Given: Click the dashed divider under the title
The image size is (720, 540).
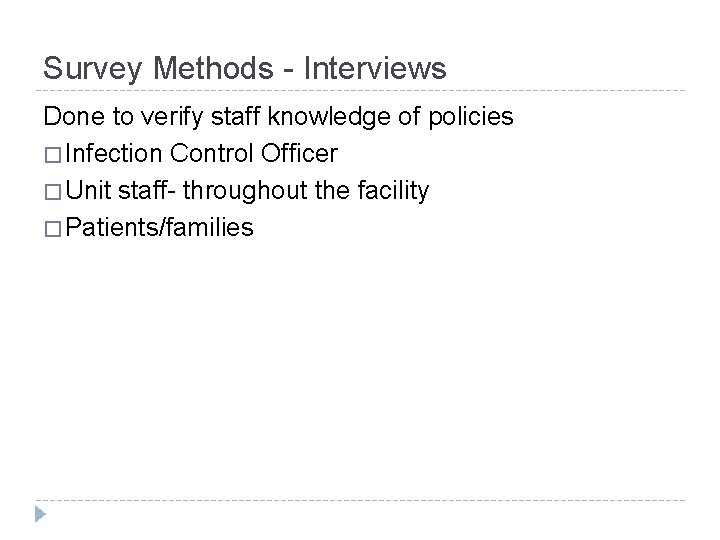Looking at the screenshot, I should pyautogui.click(x=360, y=90).
